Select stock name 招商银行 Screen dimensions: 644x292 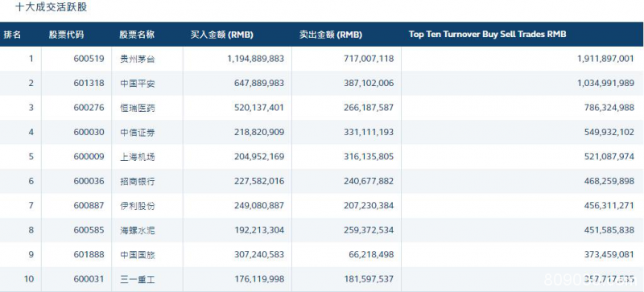(138, 181)
